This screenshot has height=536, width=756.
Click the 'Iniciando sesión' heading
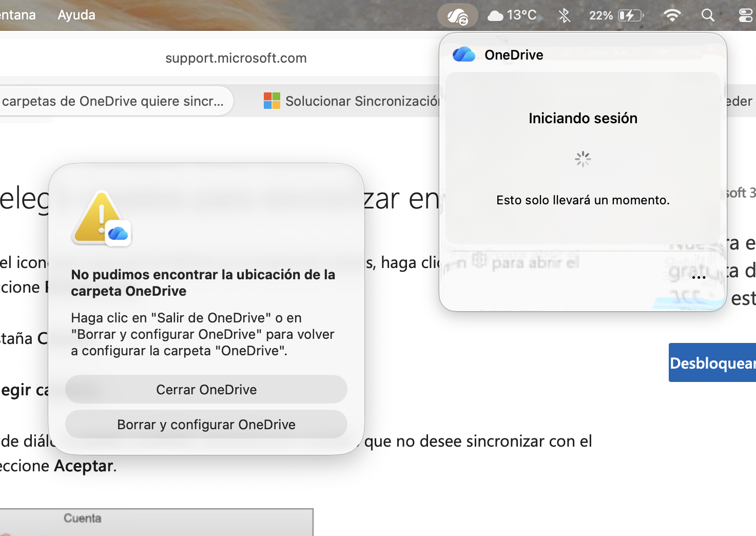click(x=583, y=118)
